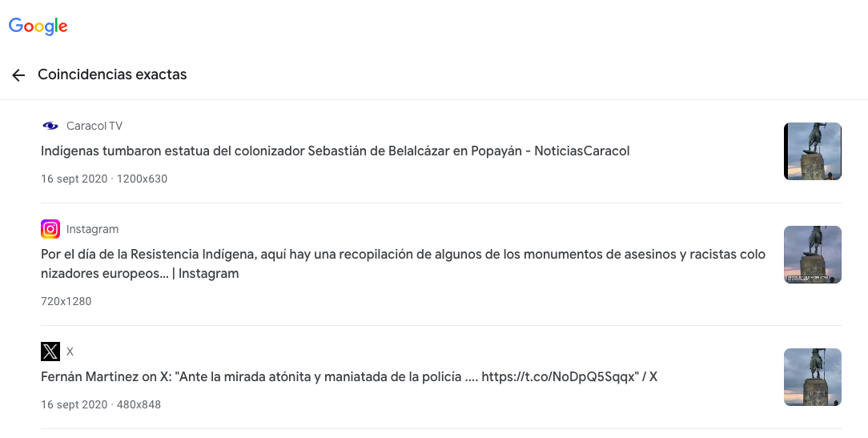Screen dimensions: 868x438
Task: Click the Caracol TV eye logo icon
Action: pyautogui.click(x=50, y=126)
